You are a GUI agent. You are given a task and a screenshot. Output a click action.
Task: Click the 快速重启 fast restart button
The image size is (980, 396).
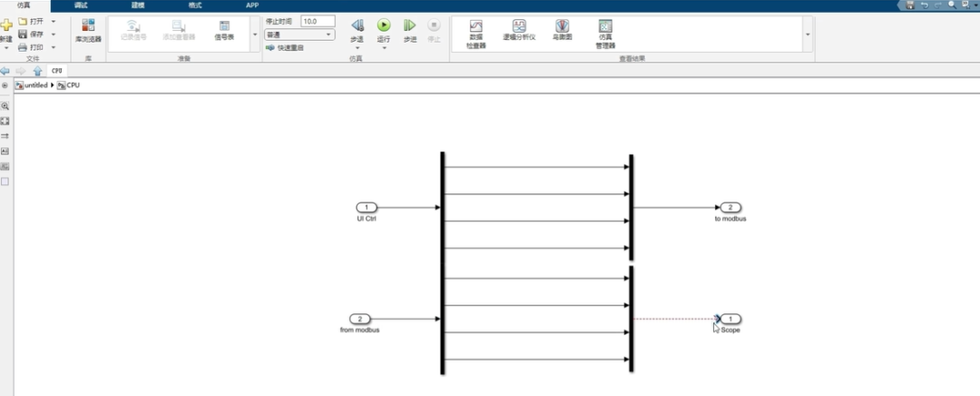click(x=285, y=47)
